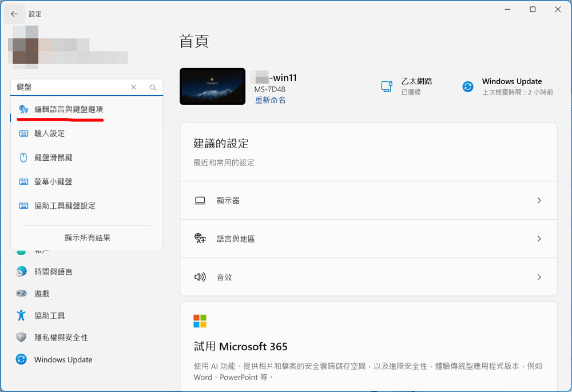572x392 pixels.
Task: Open Windows Update status in header
Action: click(x=508, y=86)
